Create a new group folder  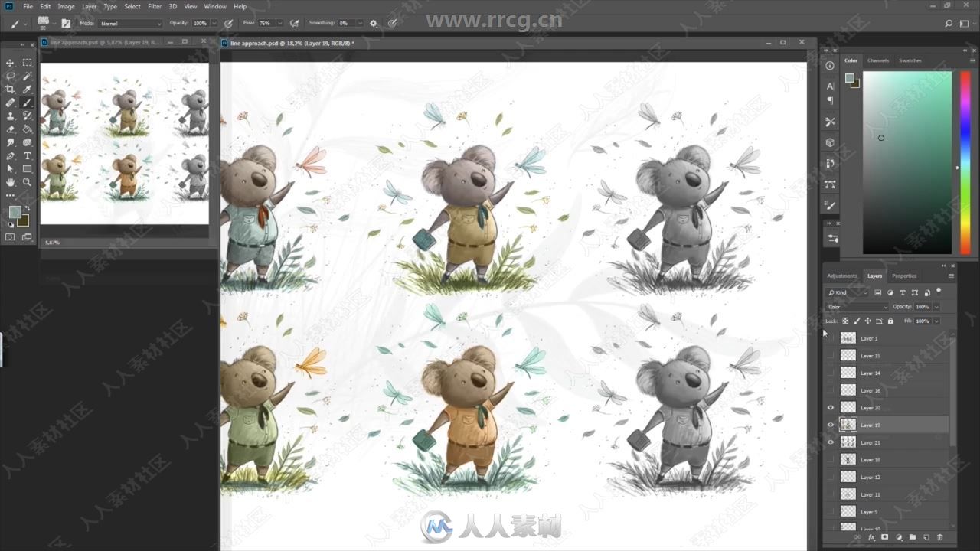point(913,538)
